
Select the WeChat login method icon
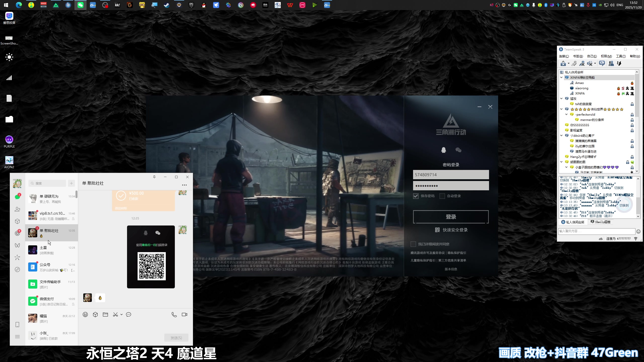click(x=458, y=150)
